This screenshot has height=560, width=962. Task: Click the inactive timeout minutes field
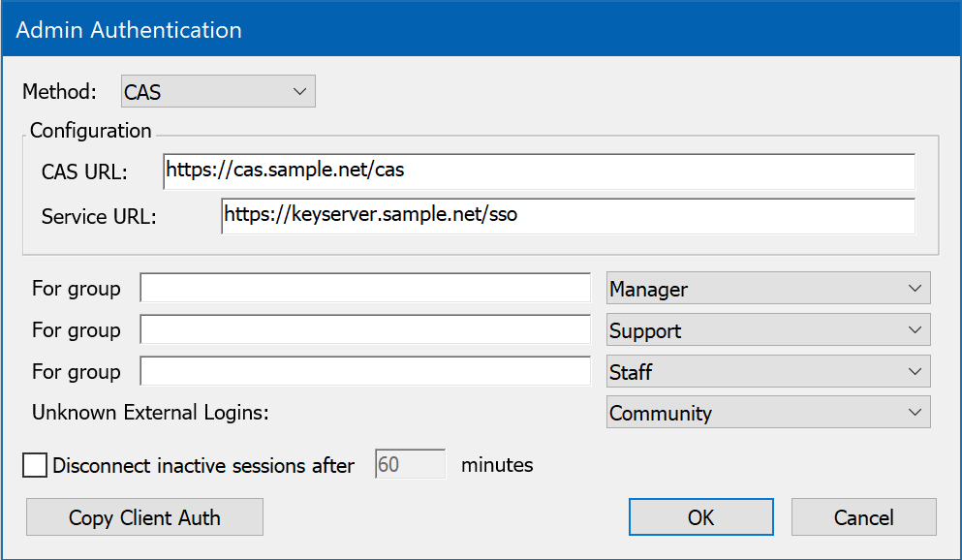click(x=409, y=465)
